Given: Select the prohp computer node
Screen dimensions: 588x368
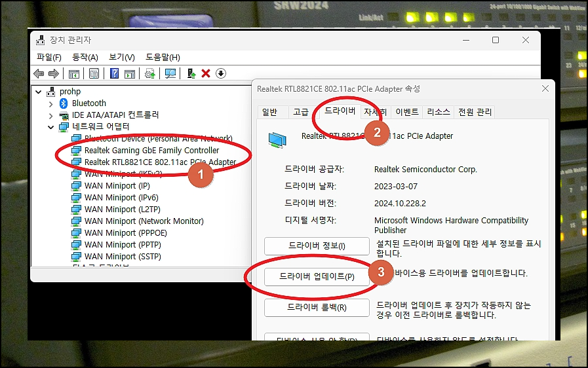Looking at the screenshot, I should click(70, 92).
